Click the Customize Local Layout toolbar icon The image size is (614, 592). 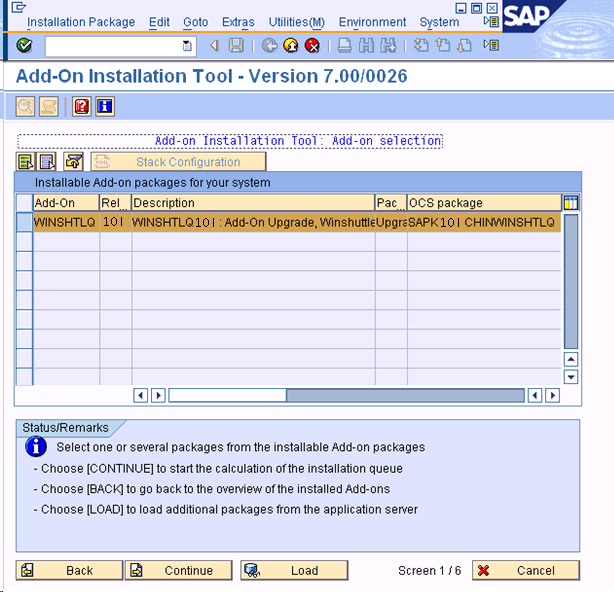[x=491, y=46]
